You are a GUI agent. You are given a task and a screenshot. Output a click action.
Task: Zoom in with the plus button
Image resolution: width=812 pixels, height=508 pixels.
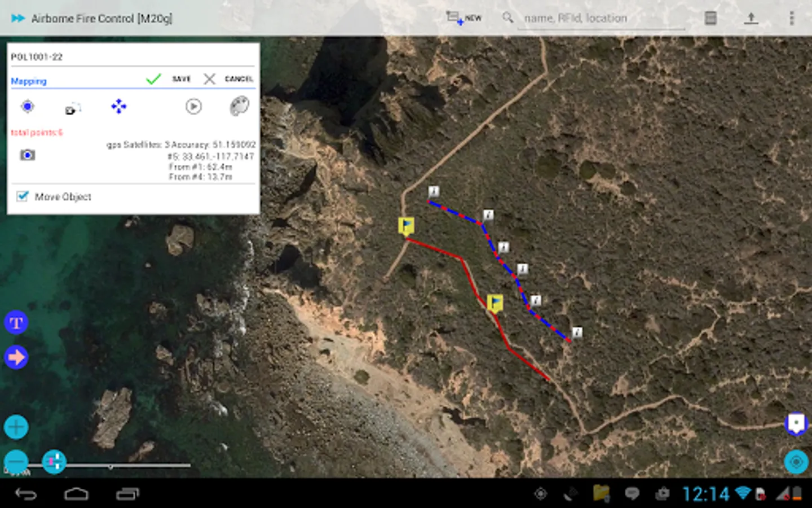tap(16, 427)
